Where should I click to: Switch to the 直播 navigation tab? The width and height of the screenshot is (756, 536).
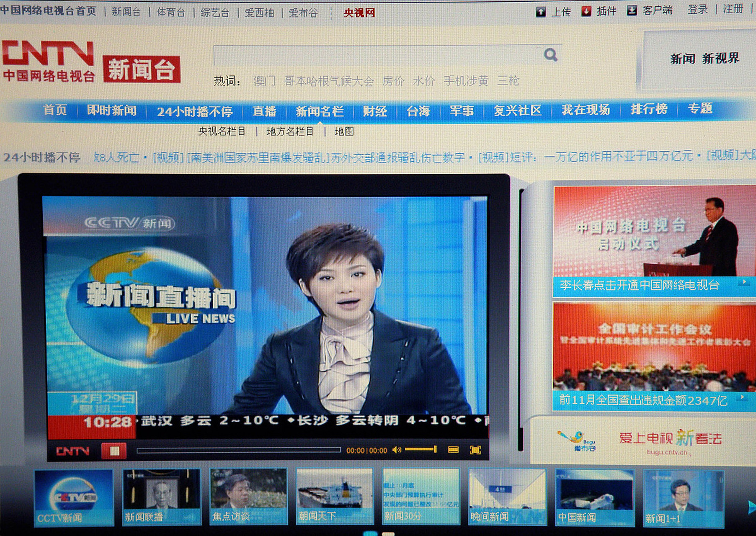click(x=264, y=111)
